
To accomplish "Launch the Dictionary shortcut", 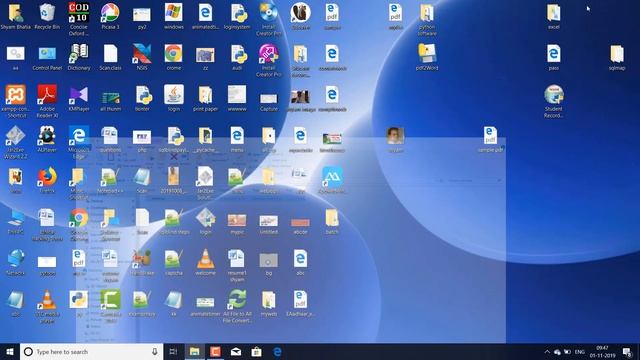I will click(x=79, y=58).
